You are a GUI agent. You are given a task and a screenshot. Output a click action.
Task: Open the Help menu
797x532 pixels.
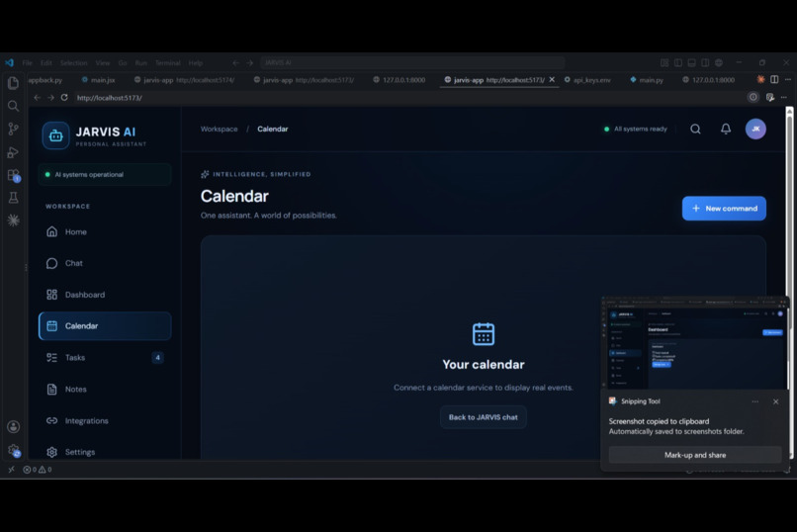[x=196, y=63]
